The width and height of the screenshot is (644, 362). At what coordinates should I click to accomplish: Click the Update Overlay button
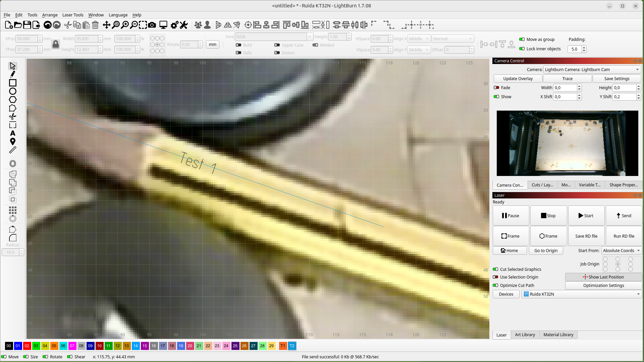518,78
